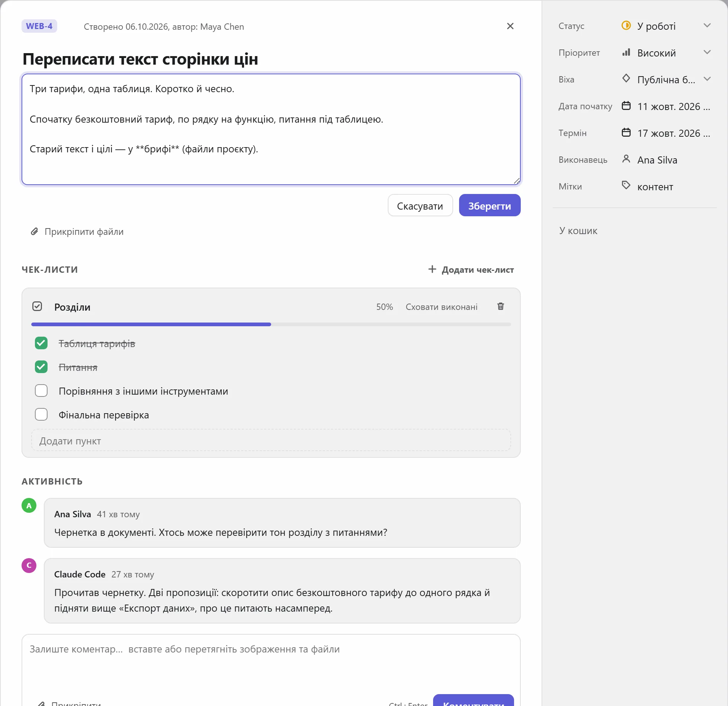Click the checklist icon beside Розділи

(37, 306)
